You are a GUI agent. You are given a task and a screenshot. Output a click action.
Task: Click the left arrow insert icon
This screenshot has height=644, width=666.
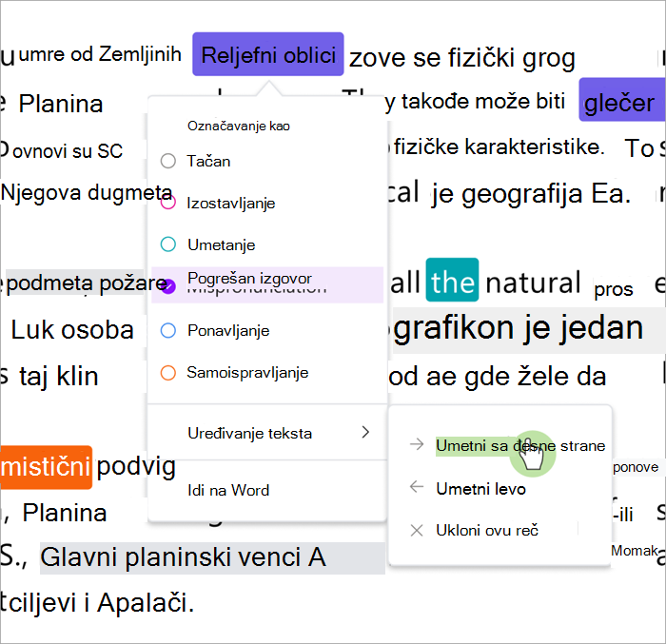[x=417, y=487]
